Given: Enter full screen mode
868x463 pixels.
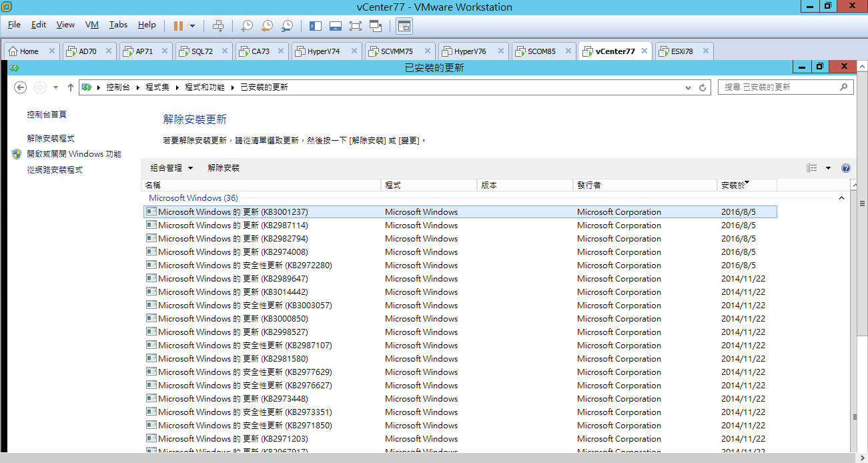Looking at the screenshot, I should pos(355,26).
